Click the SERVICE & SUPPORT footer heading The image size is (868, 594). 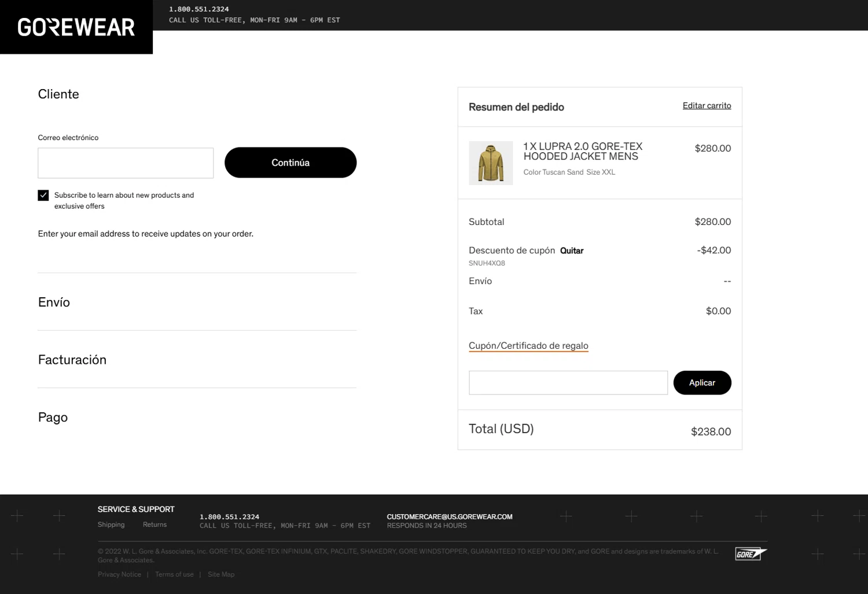(136, 509)
